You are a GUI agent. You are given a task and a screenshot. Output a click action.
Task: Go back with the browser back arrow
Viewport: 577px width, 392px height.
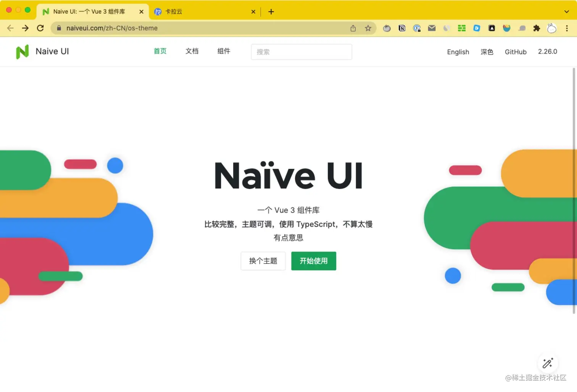point(10,28)
